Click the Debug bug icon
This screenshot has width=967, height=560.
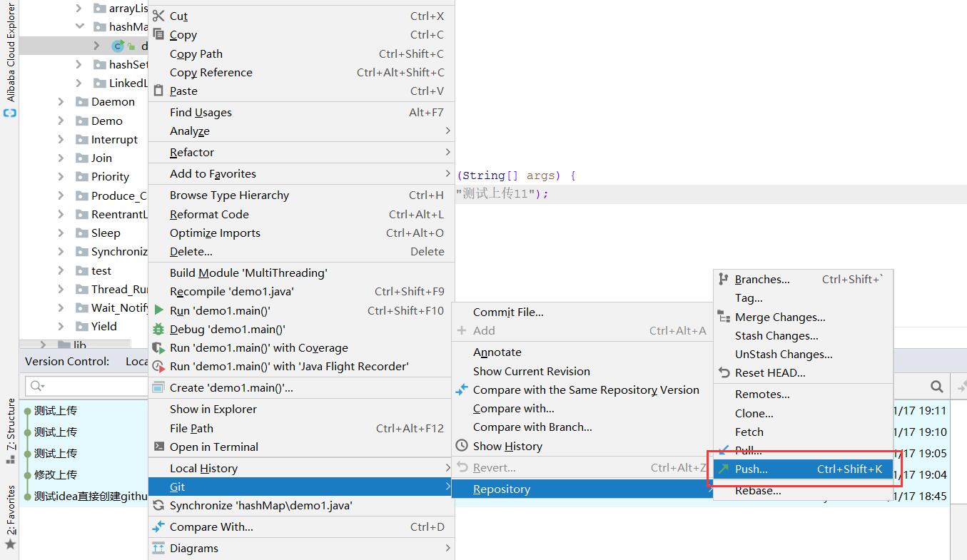[x=158, y=329]
